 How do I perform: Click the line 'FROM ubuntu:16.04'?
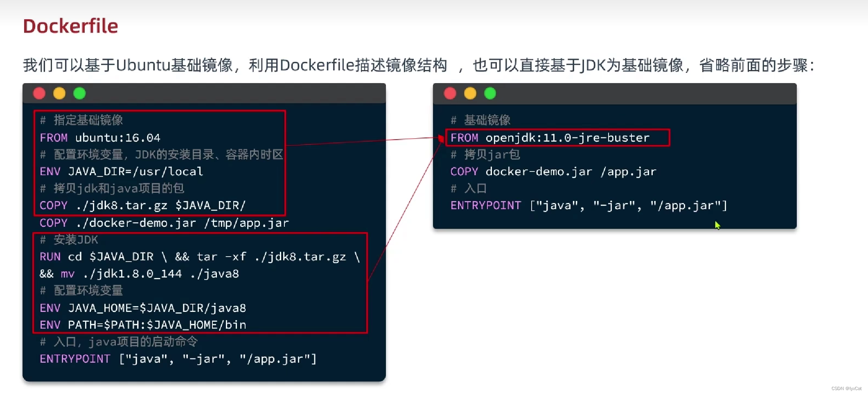100,138
